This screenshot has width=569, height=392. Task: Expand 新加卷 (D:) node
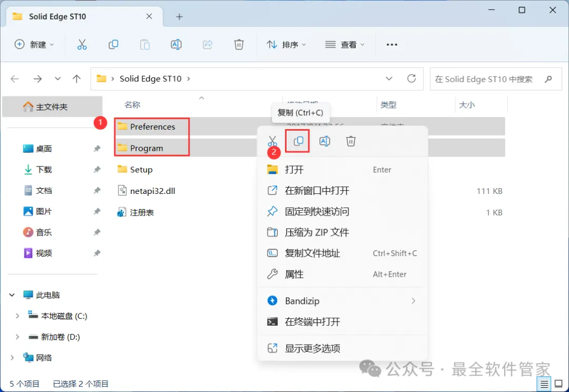click(17, 337)
